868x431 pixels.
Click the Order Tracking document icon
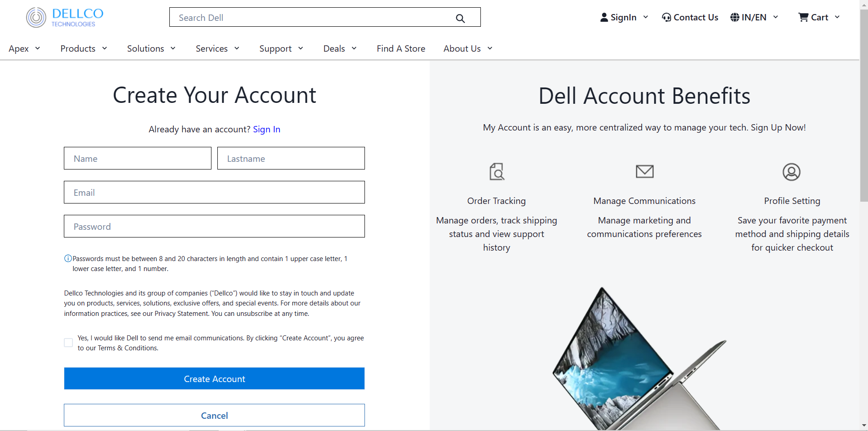pyautogui.click(x=497, y=172)
